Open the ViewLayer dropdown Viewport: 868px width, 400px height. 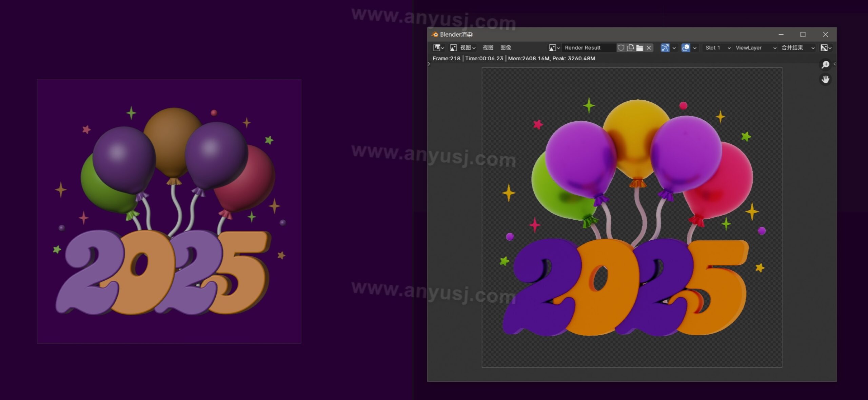pos(755,48)
